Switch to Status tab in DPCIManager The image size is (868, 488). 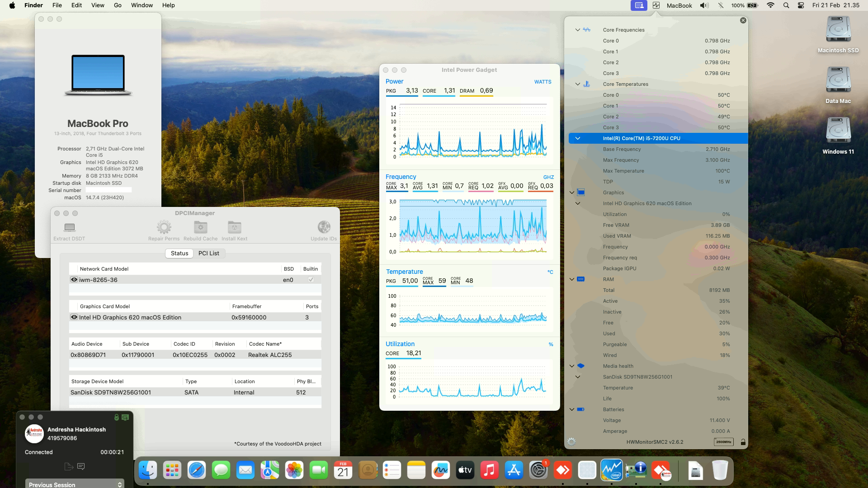179,253
